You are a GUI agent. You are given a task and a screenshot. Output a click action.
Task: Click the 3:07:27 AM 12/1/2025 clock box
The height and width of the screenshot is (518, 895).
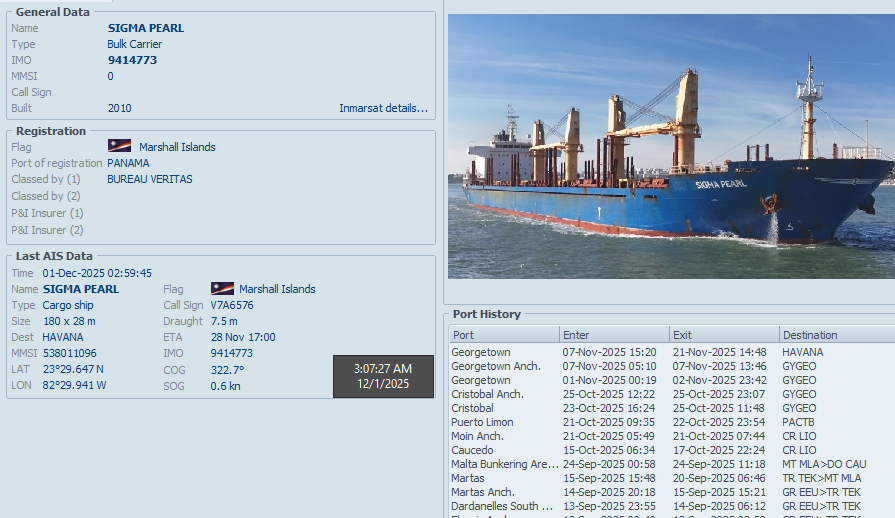[x=383, y=376]
